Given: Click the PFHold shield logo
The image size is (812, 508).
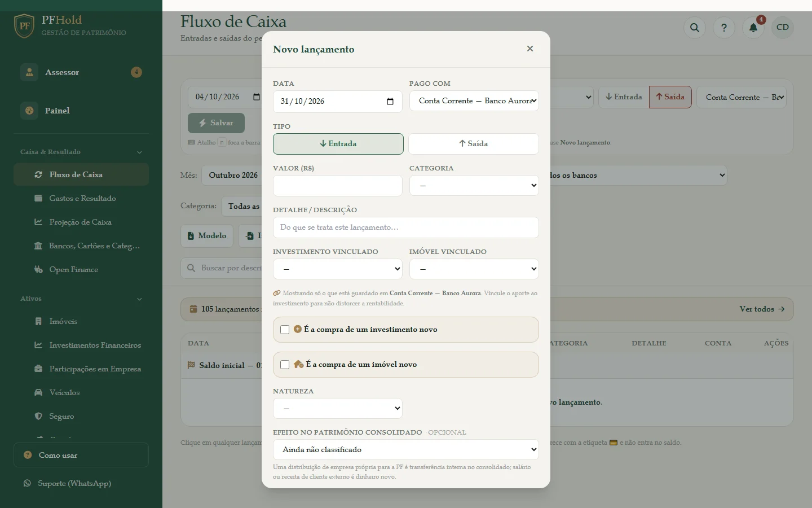Looking at the screenshot, I should click(24, 26).
